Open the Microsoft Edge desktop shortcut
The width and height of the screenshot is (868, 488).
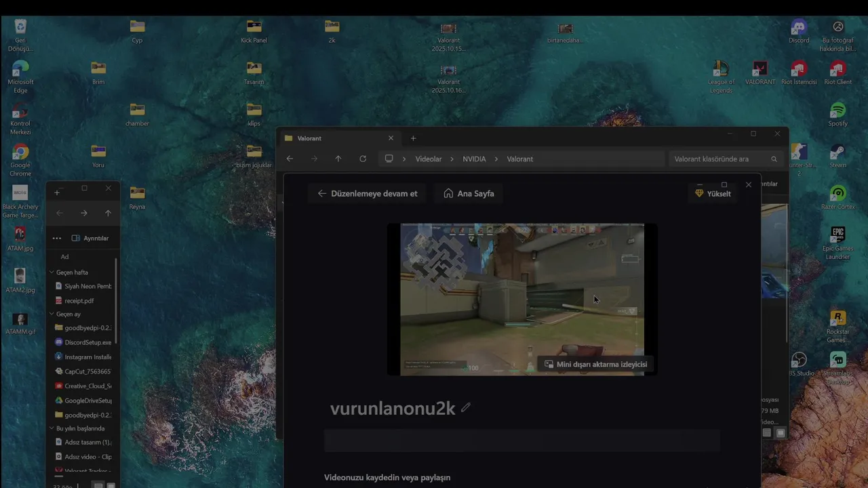click(x=20, y=77)
